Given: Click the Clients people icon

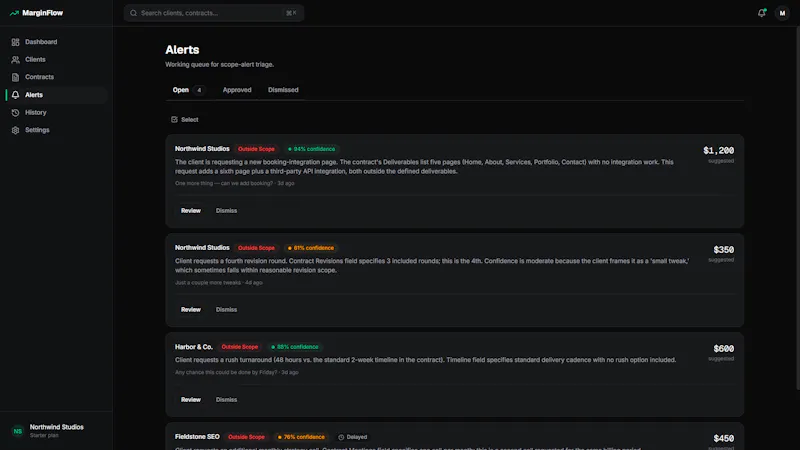Looking at the screenshot, I should [15, 60].
